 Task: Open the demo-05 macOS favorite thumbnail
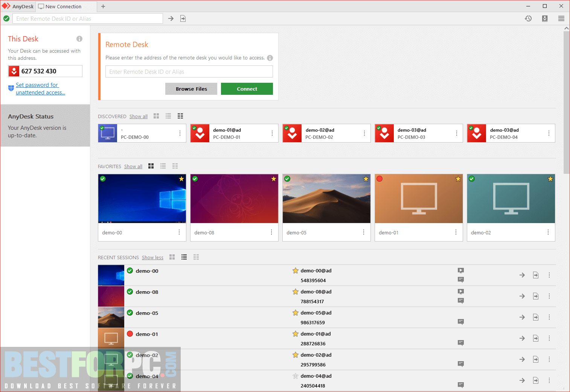tap(326, 199)
